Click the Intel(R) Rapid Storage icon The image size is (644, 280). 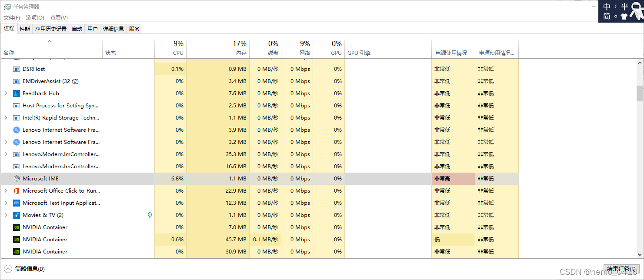tap(17, 118)
